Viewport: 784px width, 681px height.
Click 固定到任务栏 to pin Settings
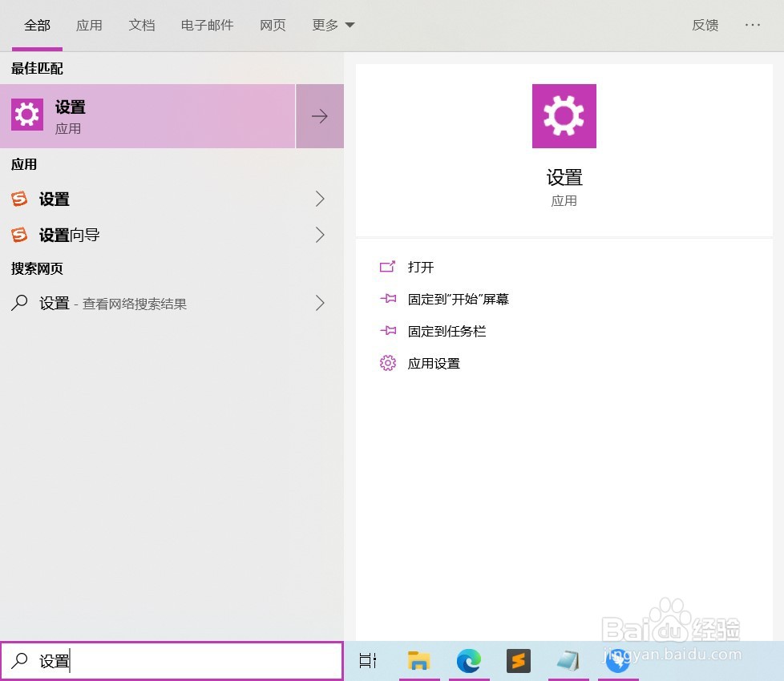pos(447,331)
